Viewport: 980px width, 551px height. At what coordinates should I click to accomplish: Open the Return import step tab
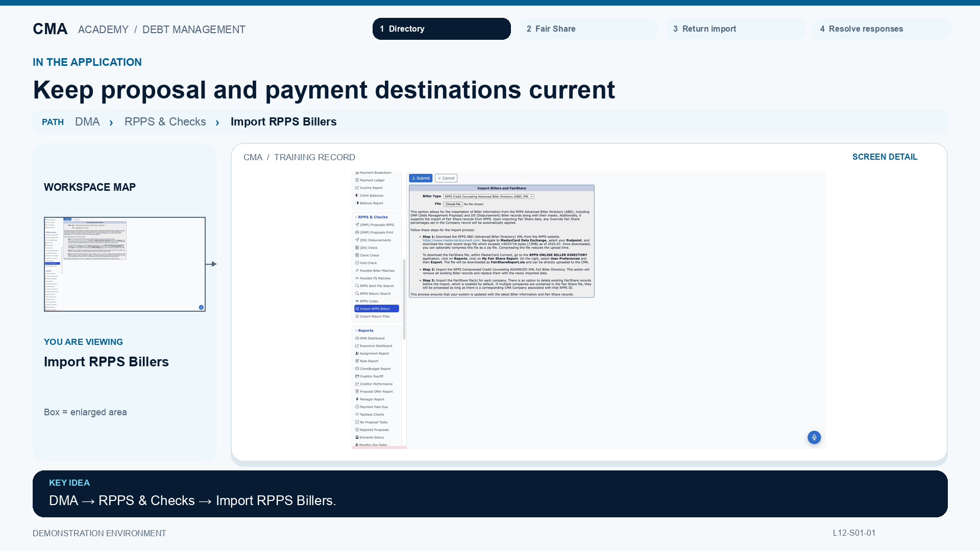coord(735,29)
